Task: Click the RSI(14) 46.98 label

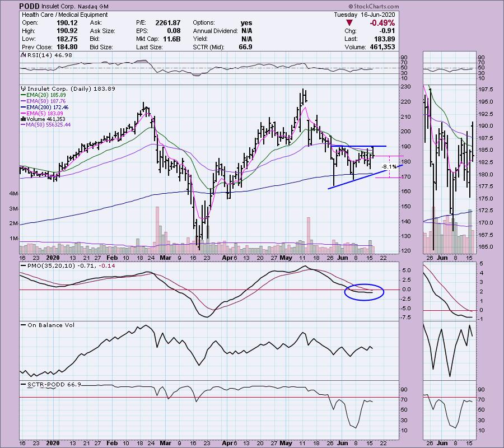Action: [x=49, y=55]
